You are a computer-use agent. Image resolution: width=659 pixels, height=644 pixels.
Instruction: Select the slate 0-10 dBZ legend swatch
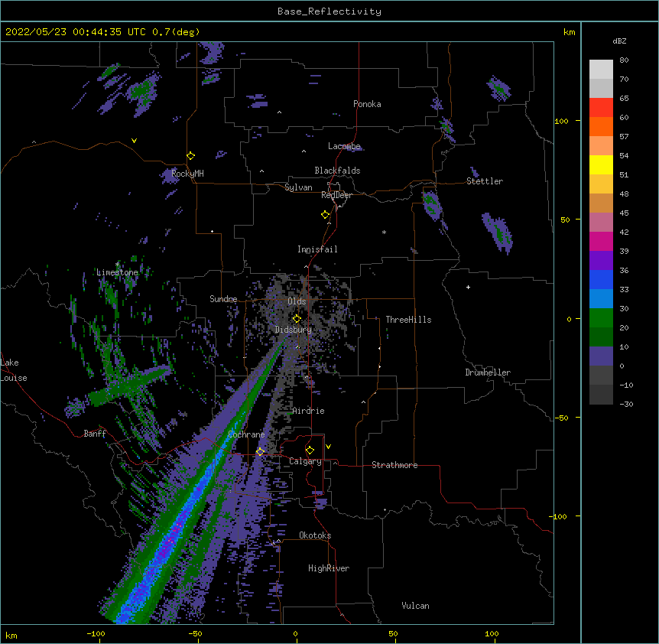601,356
